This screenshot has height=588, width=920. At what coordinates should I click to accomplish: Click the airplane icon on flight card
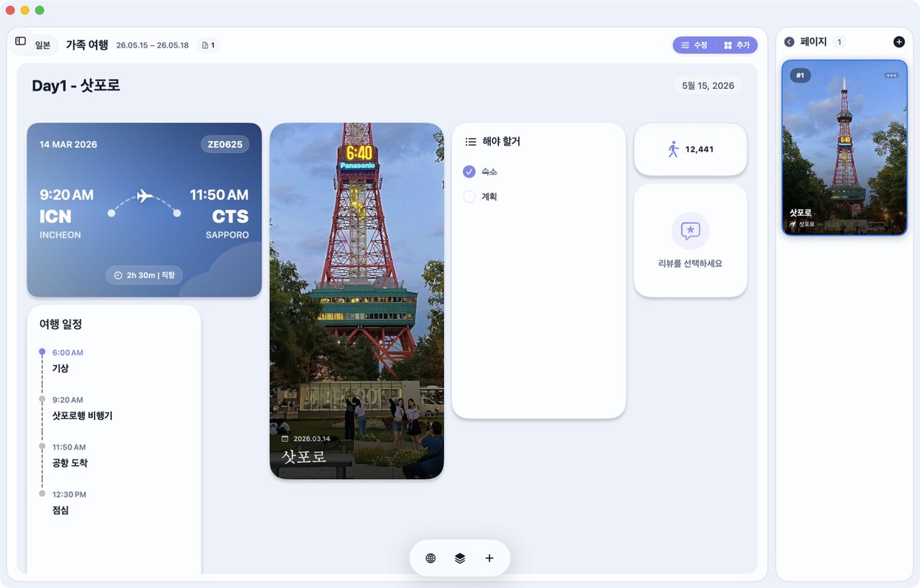click(x=145, y=196)
